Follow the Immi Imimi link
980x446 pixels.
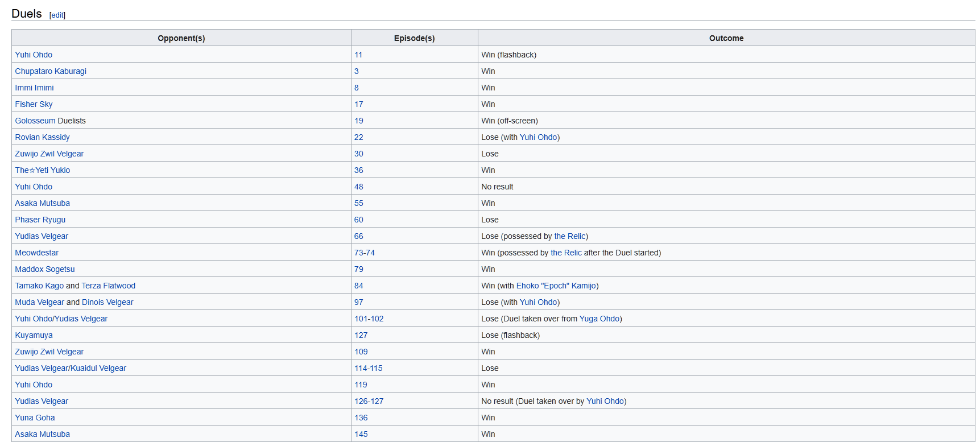tap(34, 88)
